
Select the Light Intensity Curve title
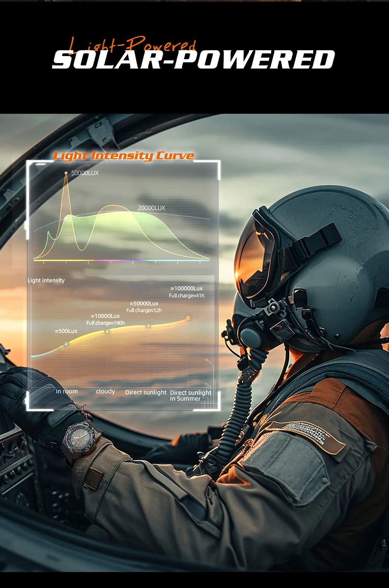click(x=123, y=156)
